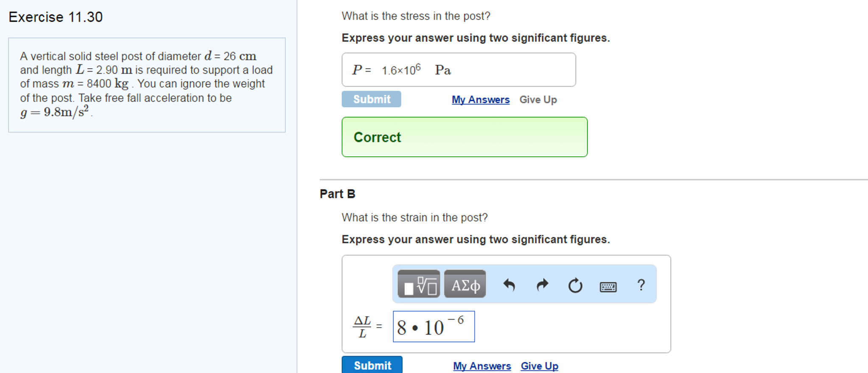Click the greyed-out Submit button for stress
This screenshot has width=868, height=373.
click(371, 99)
